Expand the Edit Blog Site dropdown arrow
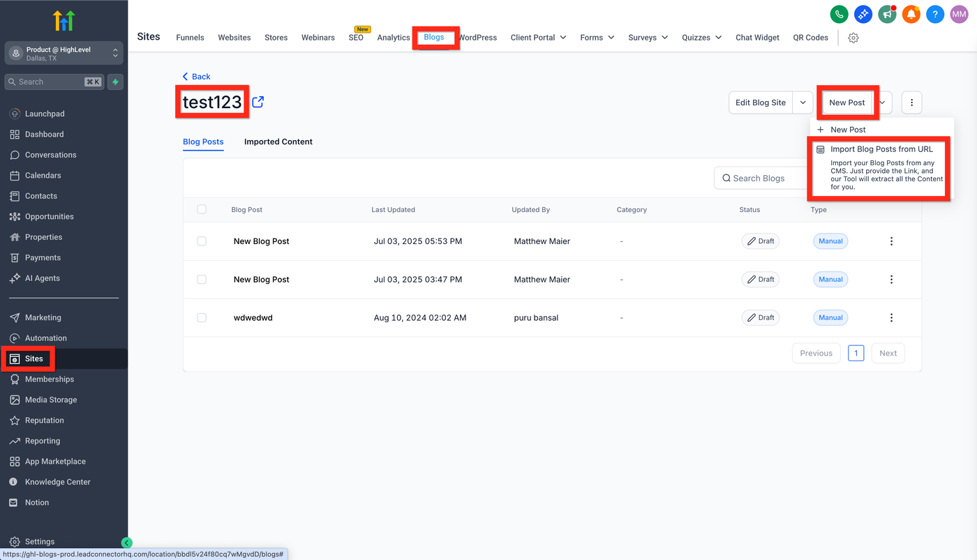Viewport: 977px width, 560px height. pyautogui.click(x=803, y=103)
